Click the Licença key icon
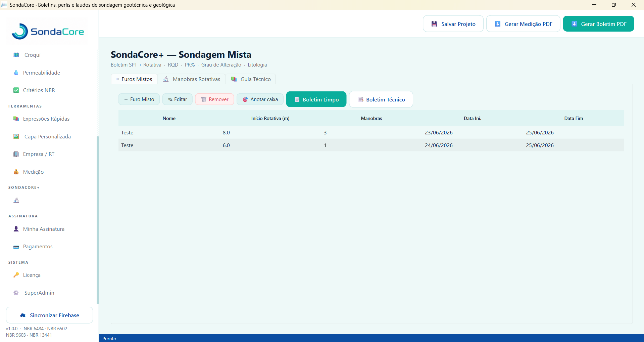The width and height of the screenshot is (644, 342). [x=16, y=275]
